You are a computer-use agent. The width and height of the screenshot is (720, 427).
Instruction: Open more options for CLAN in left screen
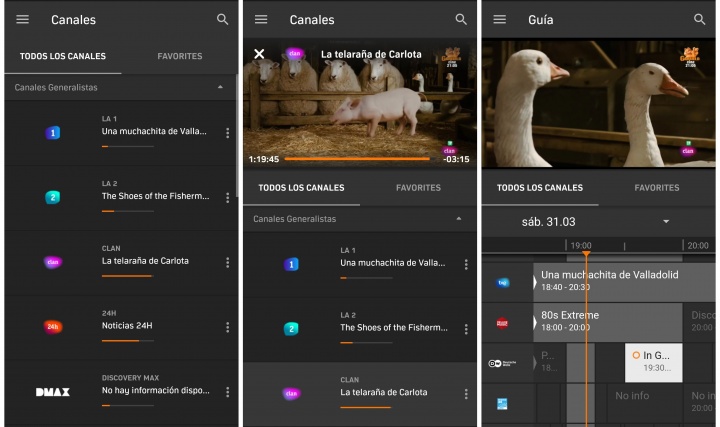click(227, 263)
